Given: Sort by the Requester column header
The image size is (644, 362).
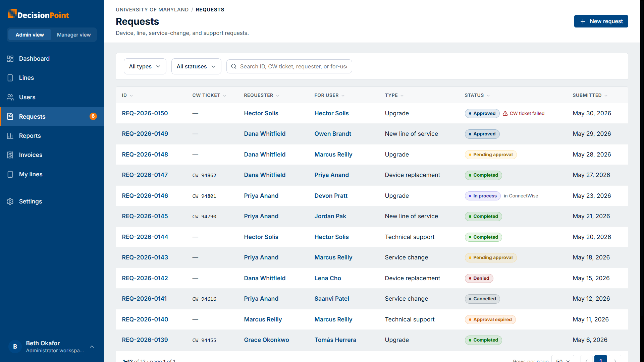Looking at the screenshot, I should [262, 96].
